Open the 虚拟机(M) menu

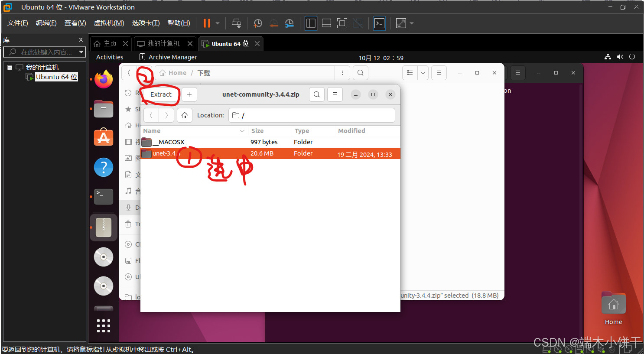[x=109, y=23]
